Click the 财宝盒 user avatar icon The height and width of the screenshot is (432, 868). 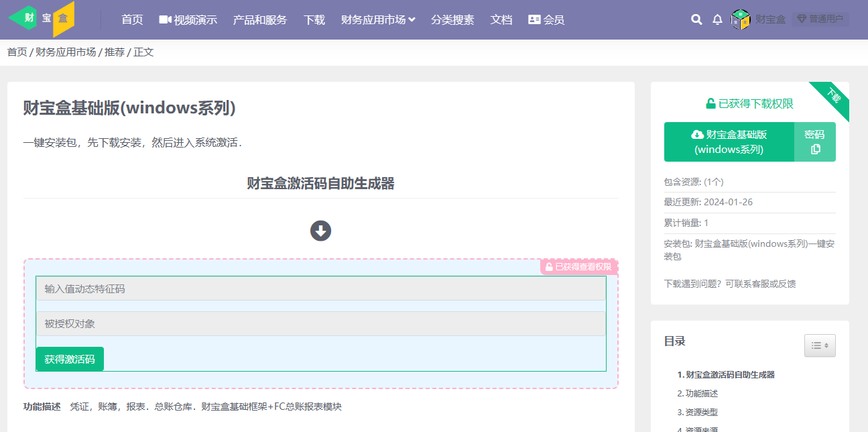[x=740, y=19]
